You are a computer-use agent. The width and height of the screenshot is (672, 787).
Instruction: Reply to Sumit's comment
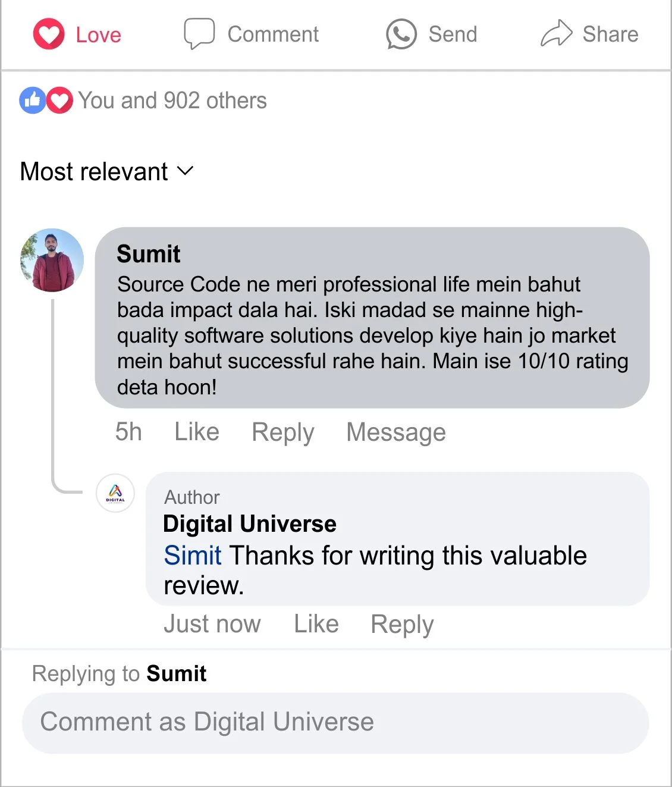click(x=283, y=432)
